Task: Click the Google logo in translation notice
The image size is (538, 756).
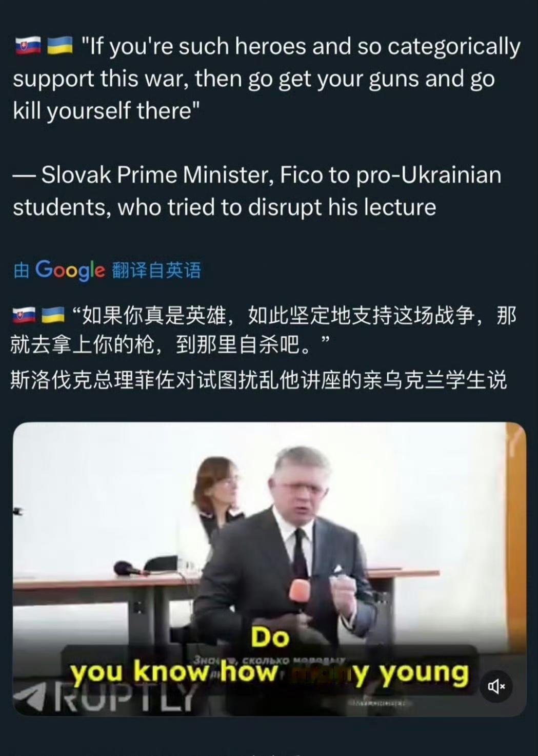Action: [x=70, y=270]
